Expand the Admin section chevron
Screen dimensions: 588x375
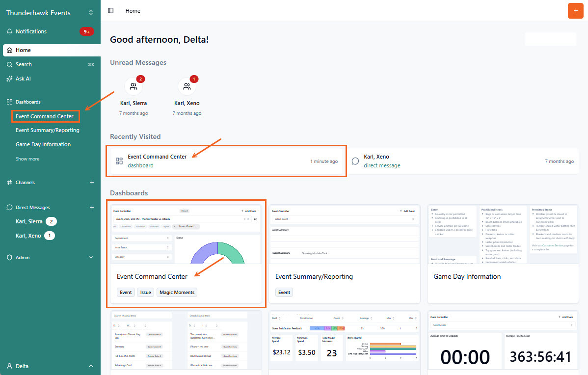(91, 258)
